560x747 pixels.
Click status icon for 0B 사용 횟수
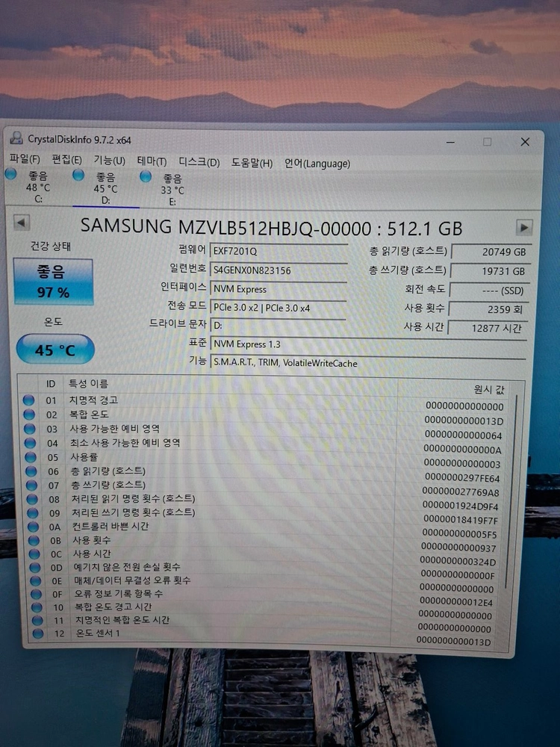tap(34, 541)
